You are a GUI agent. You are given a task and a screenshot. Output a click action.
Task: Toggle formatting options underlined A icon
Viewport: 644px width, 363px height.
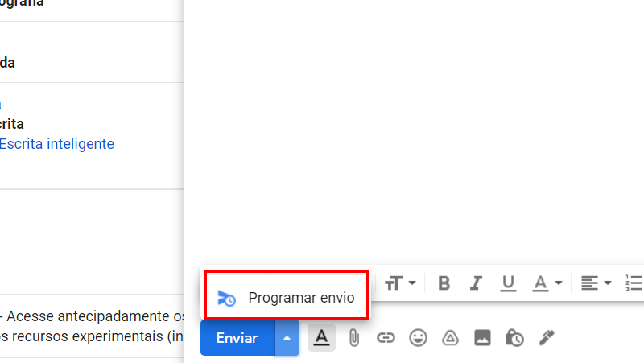321,337
